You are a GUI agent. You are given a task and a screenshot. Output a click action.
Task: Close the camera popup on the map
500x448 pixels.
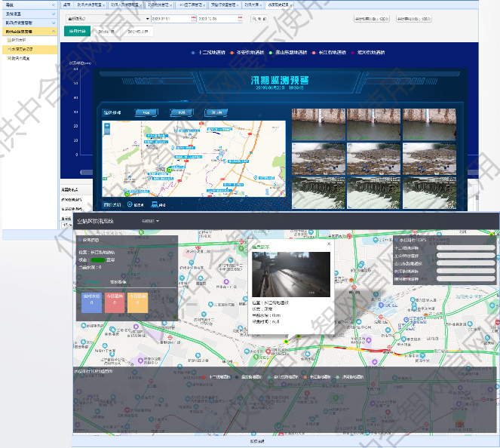pyautogui.click(x=329, y=244)
